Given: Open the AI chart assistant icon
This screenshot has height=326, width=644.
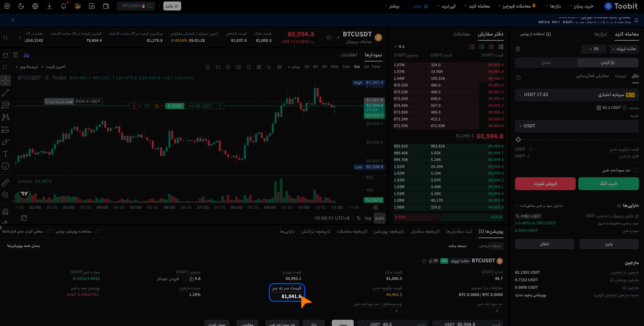Looking at the screenshot, I should coord(26,55).
